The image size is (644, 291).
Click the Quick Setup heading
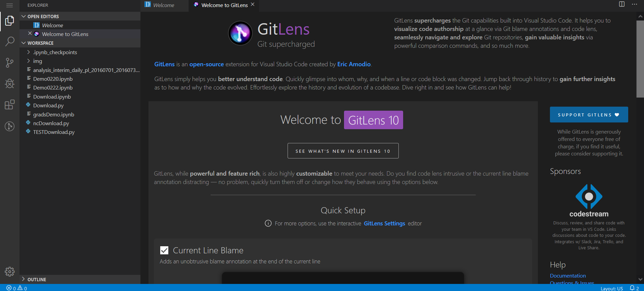tap(343, 210)
